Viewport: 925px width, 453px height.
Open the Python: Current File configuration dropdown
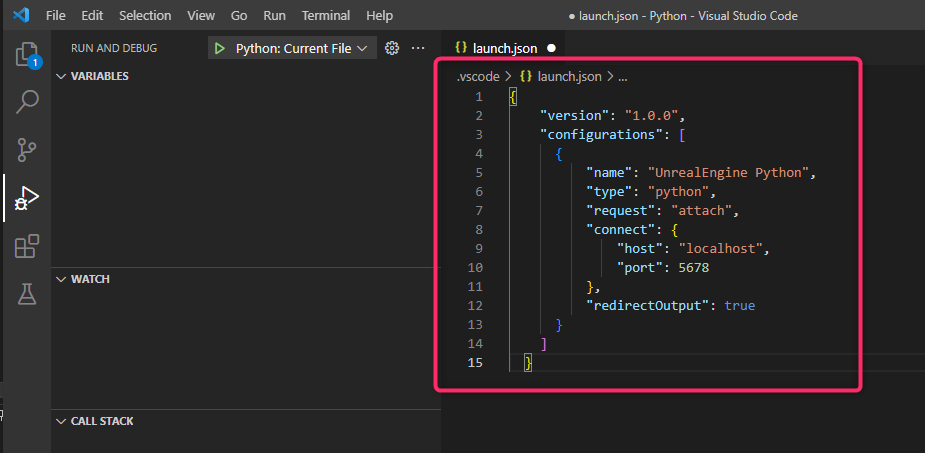(300, 48)
